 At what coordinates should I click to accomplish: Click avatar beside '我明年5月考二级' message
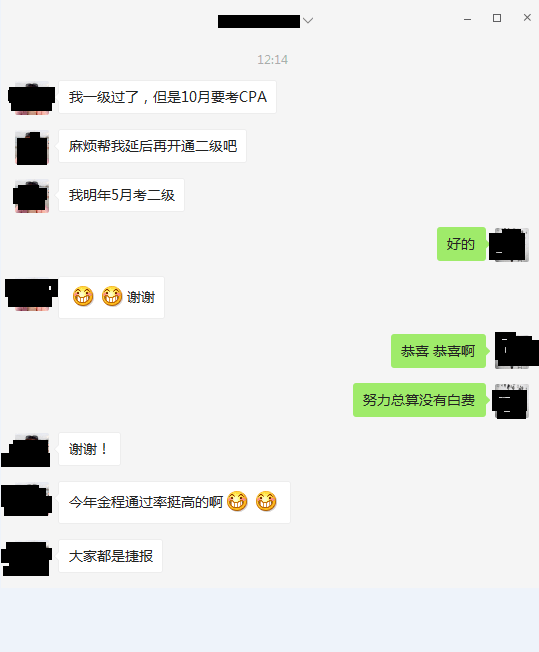click(31, 196)
